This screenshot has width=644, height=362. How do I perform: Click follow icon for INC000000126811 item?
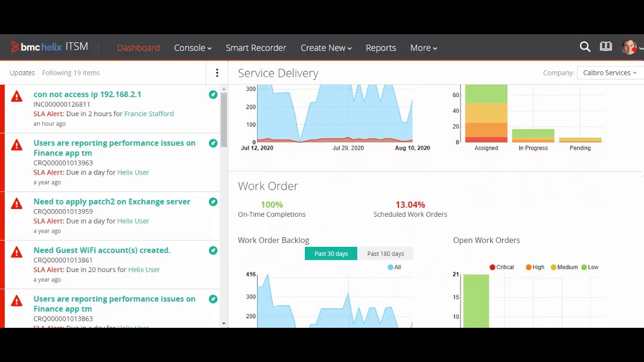(x=213, y=95)
